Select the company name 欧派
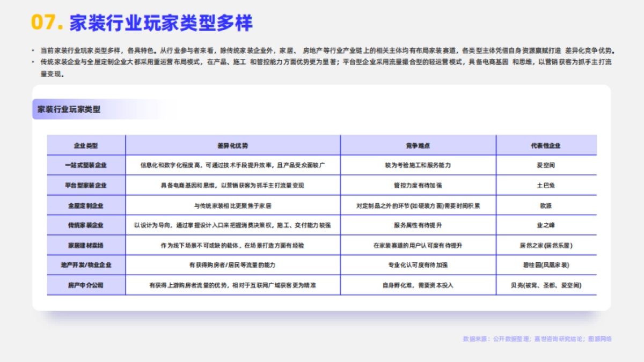 (546, 205)
